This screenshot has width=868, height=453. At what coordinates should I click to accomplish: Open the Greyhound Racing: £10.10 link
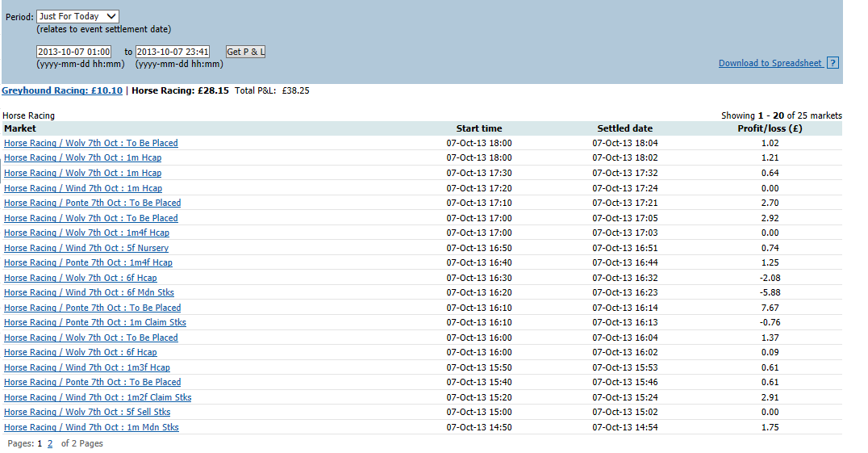click(62, 90)
